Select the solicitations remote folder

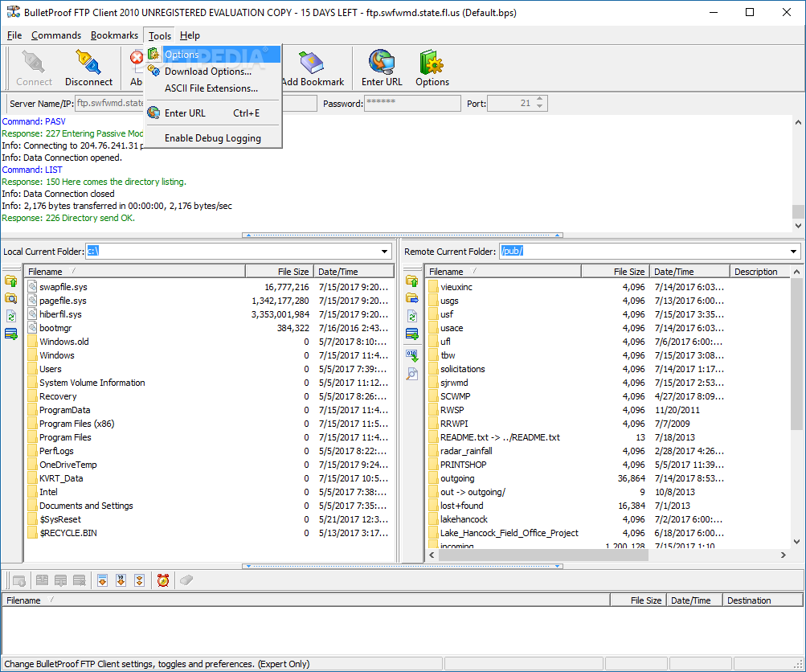(462, 369)
